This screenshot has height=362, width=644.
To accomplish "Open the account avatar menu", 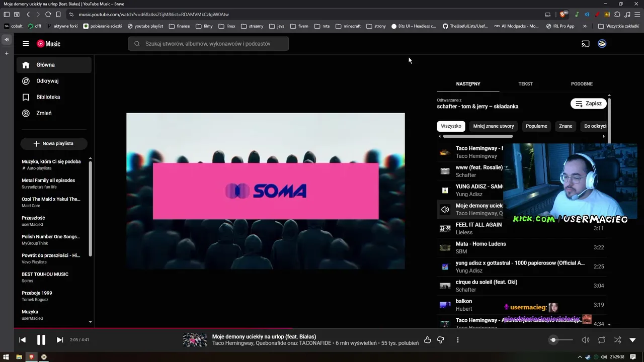I will pyautogui.click(x=602, y=44).
